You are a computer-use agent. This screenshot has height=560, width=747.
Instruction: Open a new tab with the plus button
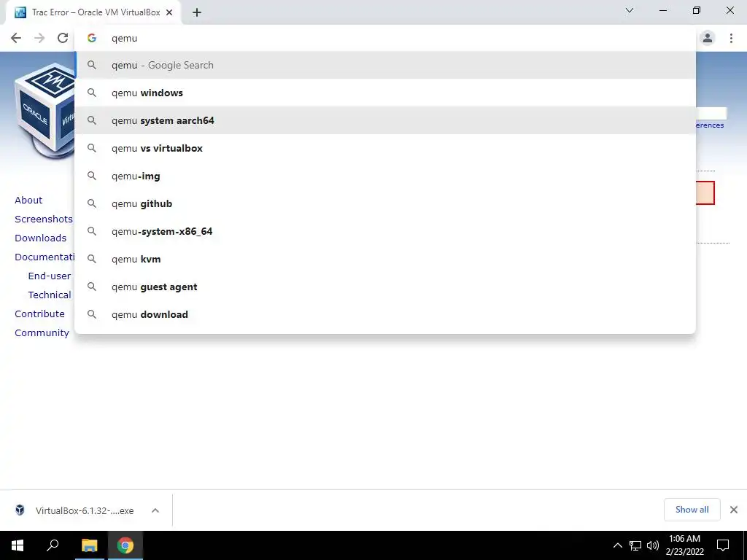point(197,13)
